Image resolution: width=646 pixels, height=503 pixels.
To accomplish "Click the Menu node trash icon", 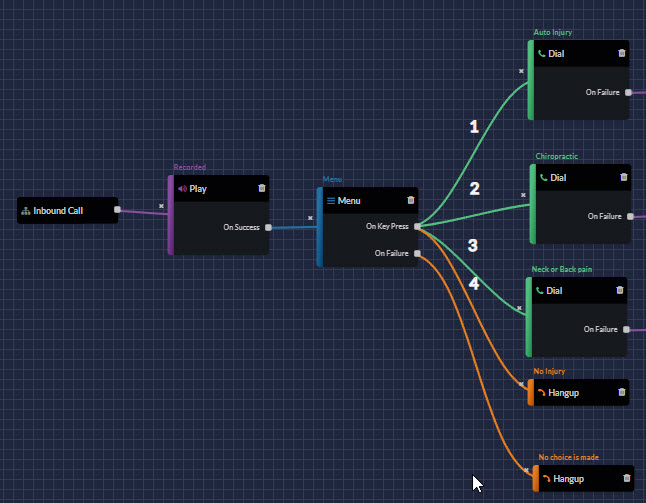I will pos(410,200).
